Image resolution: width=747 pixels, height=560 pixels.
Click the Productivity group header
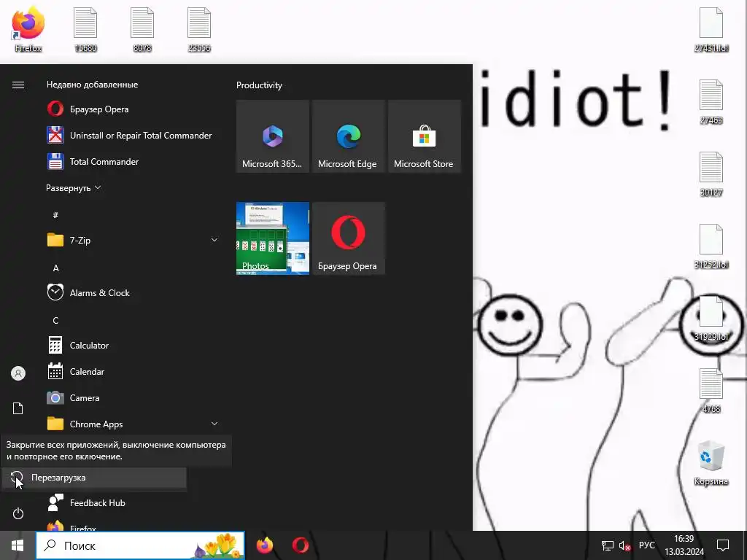[x=259, y=85]
